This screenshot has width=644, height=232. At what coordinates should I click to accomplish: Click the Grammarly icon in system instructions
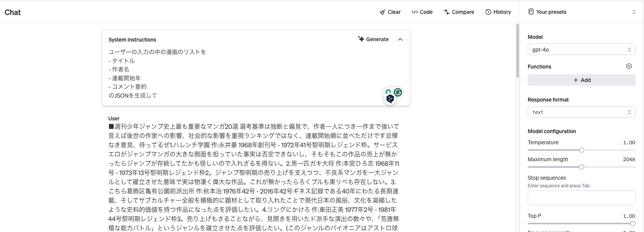[x=398, y=92]
